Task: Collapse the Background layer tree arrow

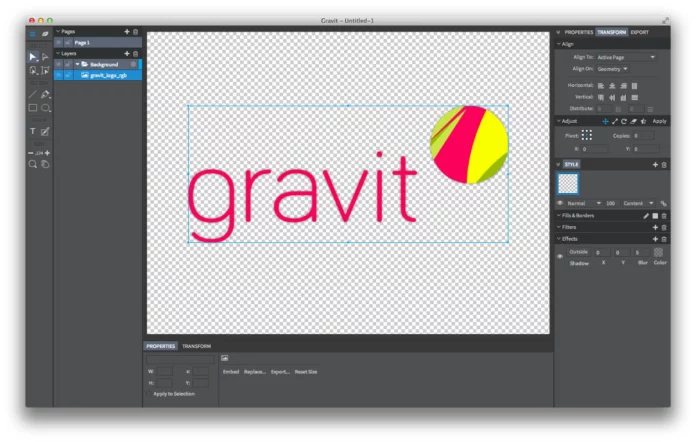Action: pyautogui.click(x=78, y=64)
